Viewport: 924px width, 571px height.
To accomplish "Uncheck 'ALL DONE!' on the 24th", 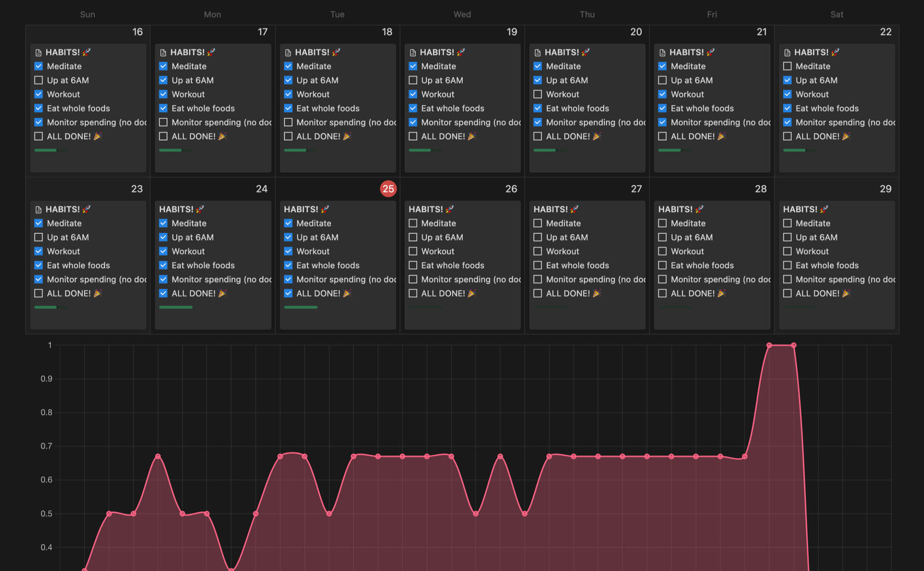I will pos(163,293).
